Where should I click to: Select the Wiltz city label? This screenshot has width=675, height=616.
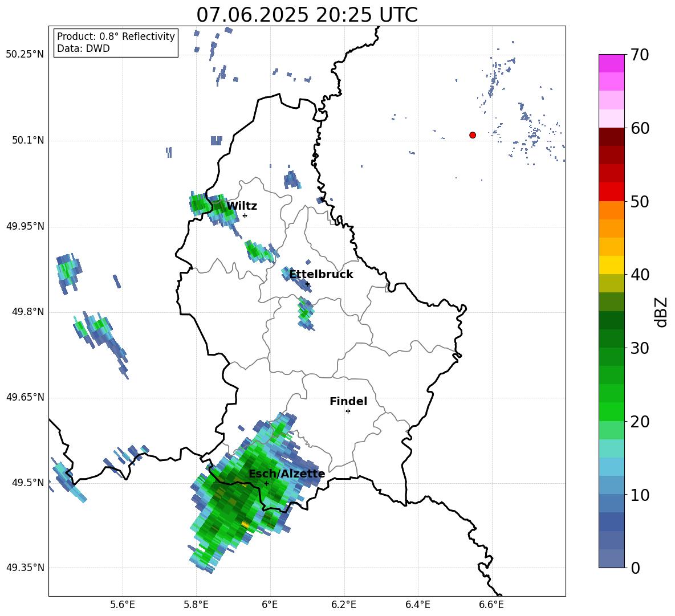pyautogui.click(x=242, y=206)
